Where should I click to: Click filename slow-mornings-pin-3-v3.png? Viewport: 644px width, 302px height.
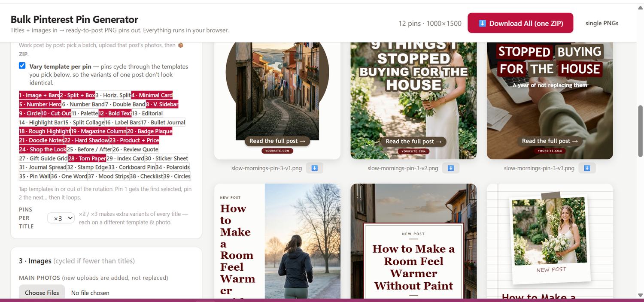tap(539, 168)
